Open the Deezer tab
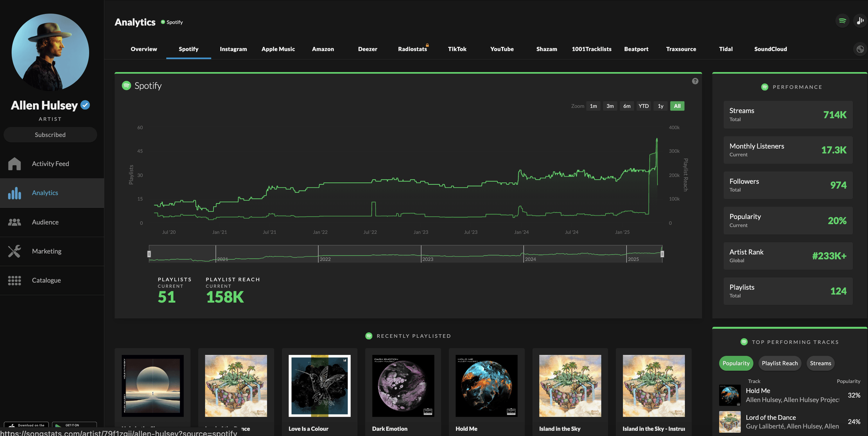Viewport: 868px width, 436px height. [368, 49]
